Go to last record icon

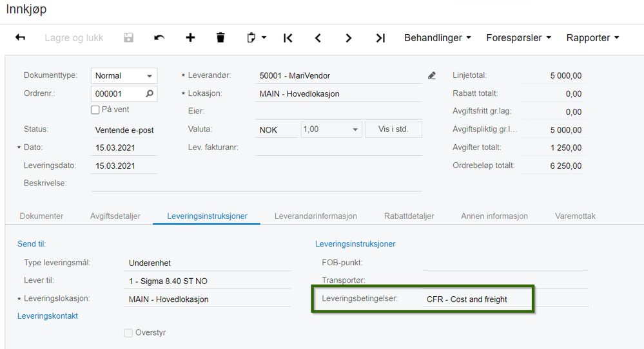(x=380, y=38)
